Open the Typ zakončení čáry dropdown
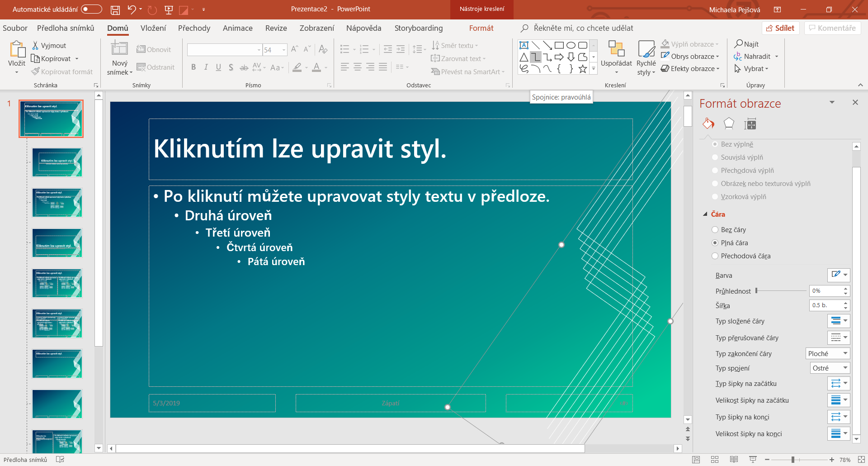This screenshot has width=868, height=466. (x=828, y=354)
